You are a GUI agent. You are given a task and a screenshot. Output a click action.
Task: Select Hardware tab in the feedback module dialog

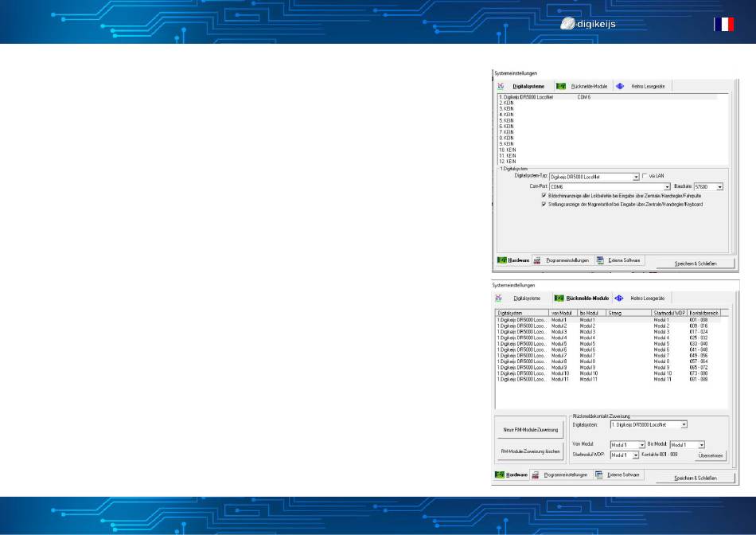(x=512, y=475)
